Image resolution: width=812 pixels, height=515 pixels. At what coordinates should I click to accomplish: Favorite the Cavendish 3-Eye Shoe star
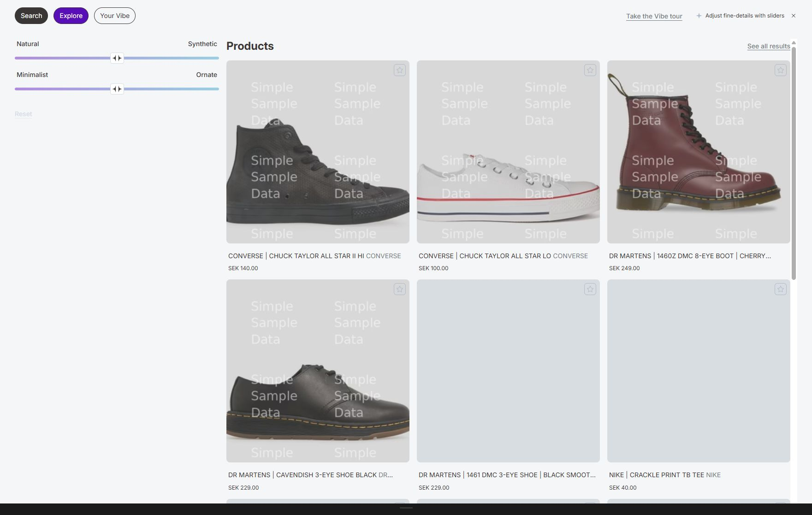point(400,289)
